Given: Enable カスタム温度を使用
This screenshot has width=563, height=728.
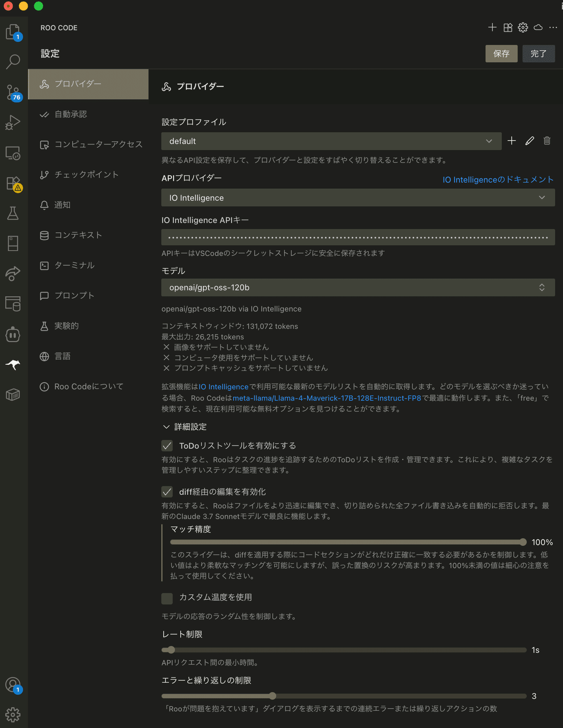Looking at the screenshot, I should coord(167,598).
